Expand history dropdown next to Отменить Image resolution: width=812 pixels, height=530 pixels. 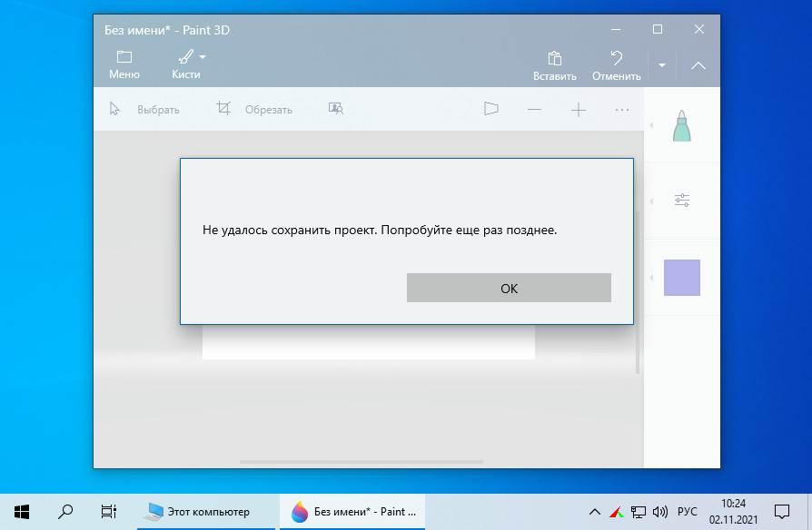(x=662, y=65)
